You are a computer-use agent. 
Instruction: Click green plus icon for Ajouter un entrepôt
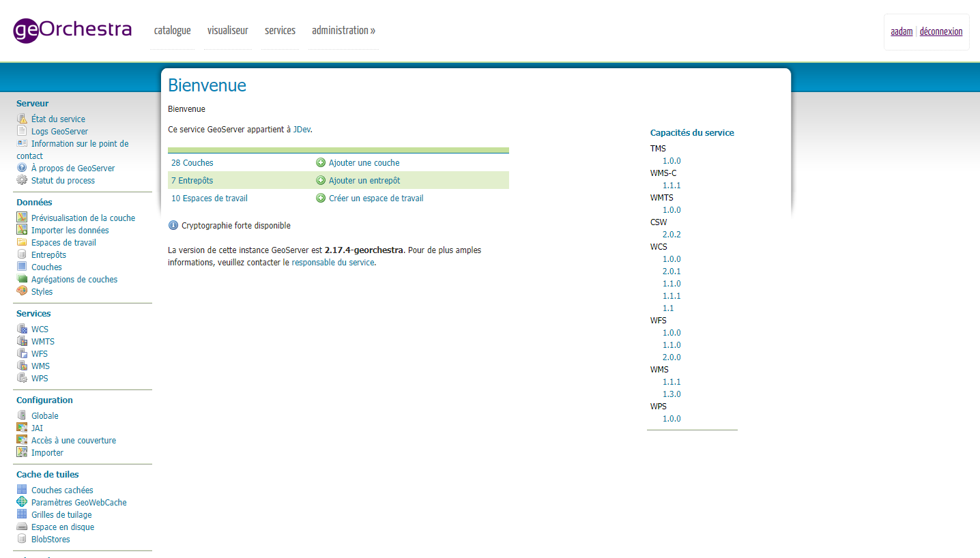pos(321,180)
